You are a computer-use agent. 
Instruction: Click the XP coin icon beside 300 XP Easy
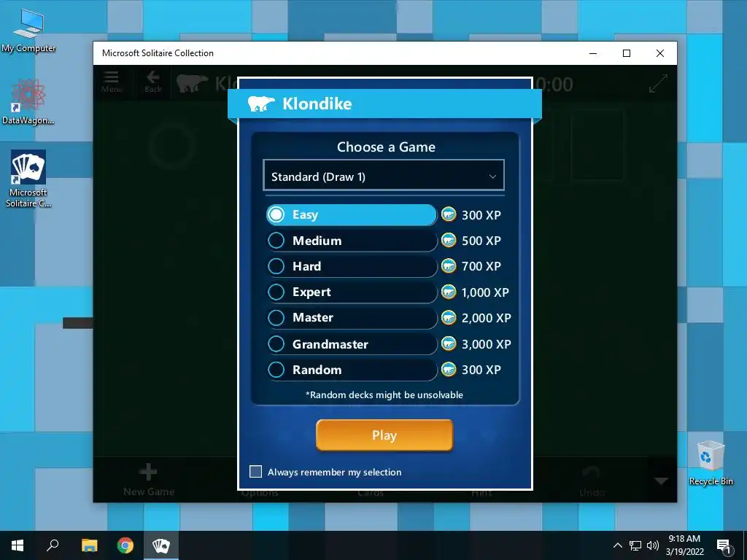pyautogui.click(x=449, y=215)
